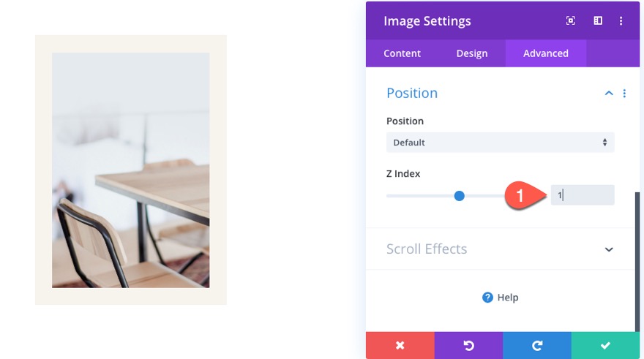Select the Advanced tab
The width and height of the screenshot is (644, 359).
545,53
